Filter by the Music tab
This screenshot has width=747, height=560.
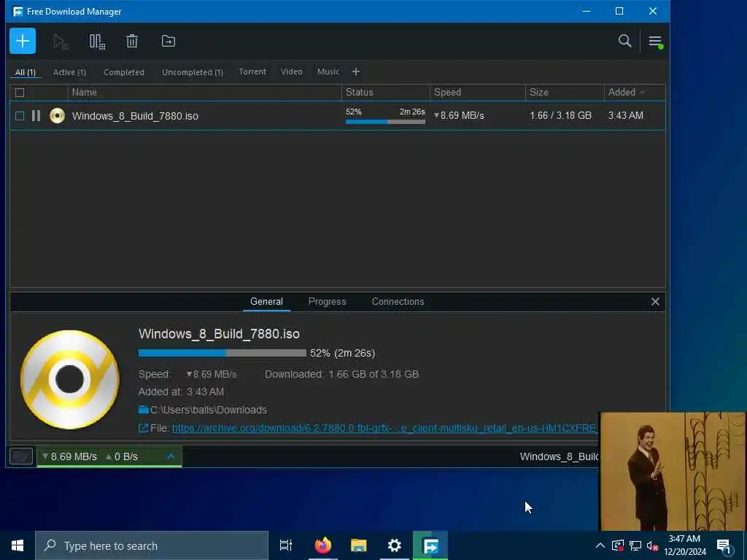(x=328, y=71)
